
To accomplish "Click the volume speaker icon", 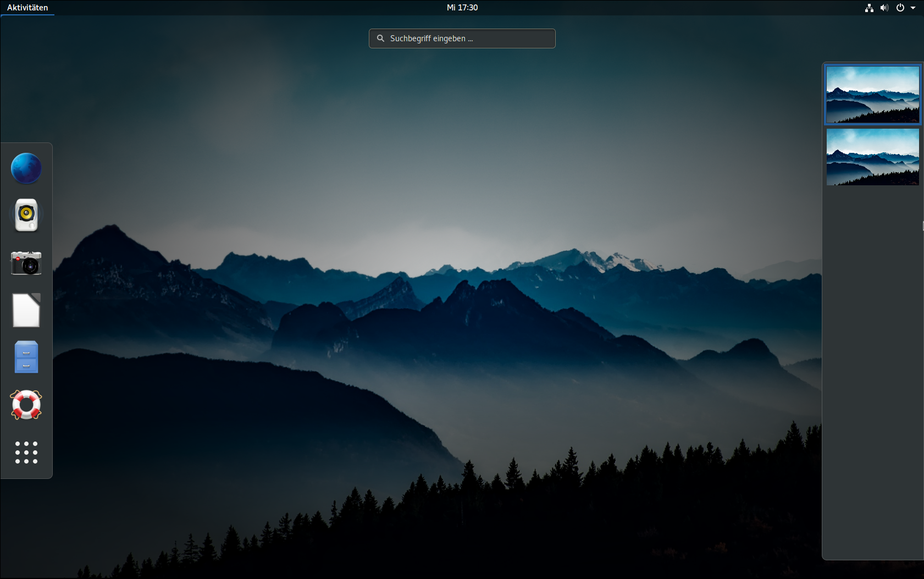I will tap(884, 8).
